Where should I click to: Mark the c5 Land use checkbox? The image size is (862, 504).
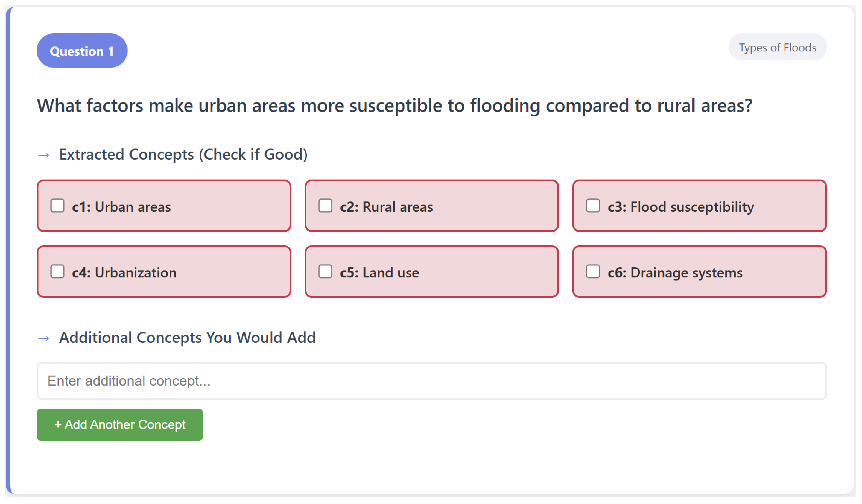pyautogui.click(x=325, y=271)
